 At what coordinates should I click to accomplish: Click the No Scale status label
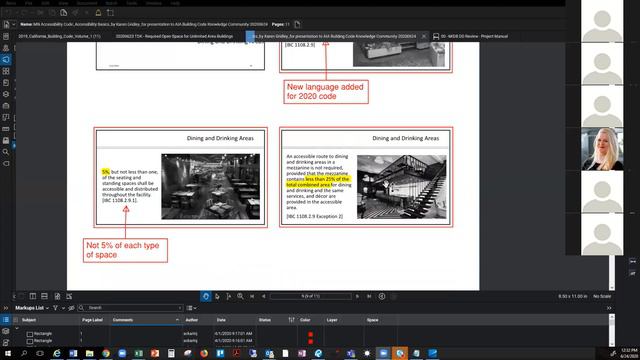[602, 296]
